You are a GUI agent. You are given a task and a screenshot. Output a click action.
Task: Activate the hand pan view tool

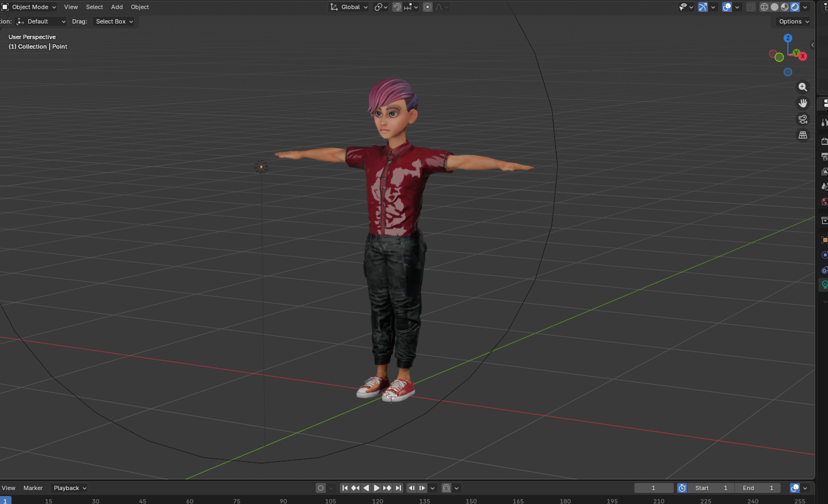tap(803, 103)
